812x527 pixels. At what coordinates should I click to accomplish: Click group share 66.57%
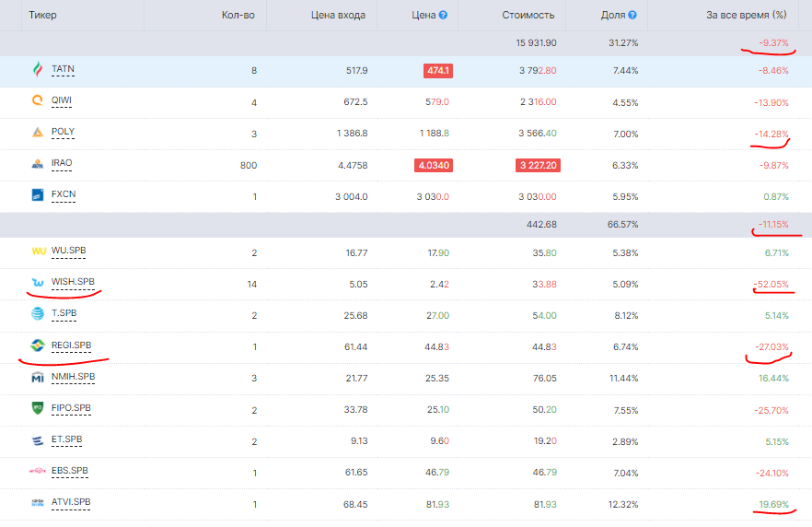point(623,225)
